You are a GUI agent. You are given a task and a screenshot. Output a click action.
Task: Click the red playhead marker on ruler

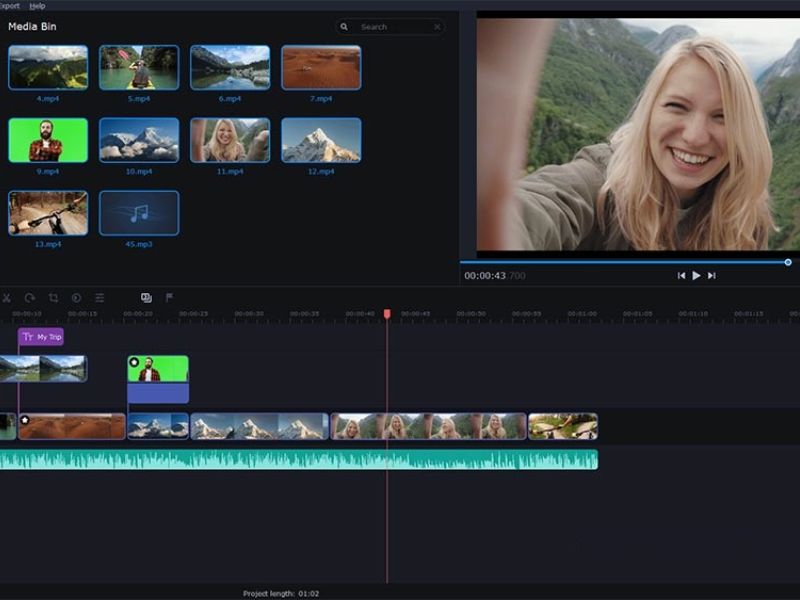coord(387,315)
